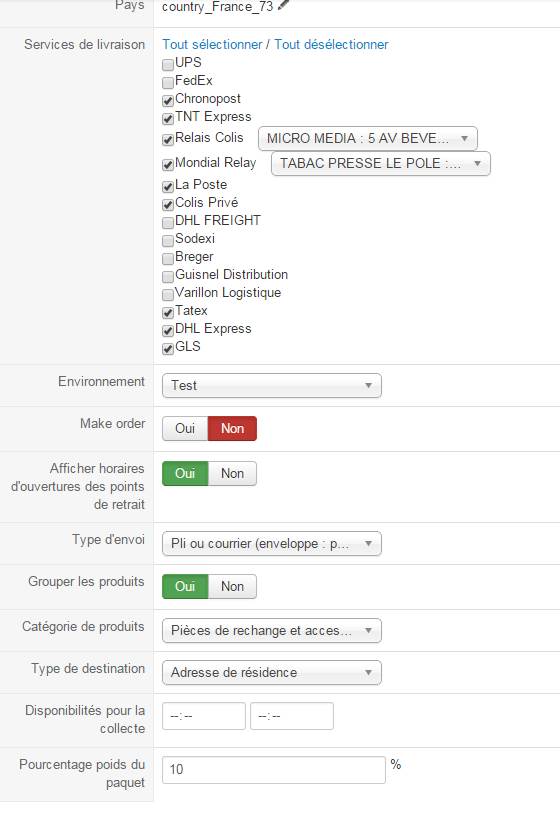Open the Type de destination dropdown

[x=272, y=672]
